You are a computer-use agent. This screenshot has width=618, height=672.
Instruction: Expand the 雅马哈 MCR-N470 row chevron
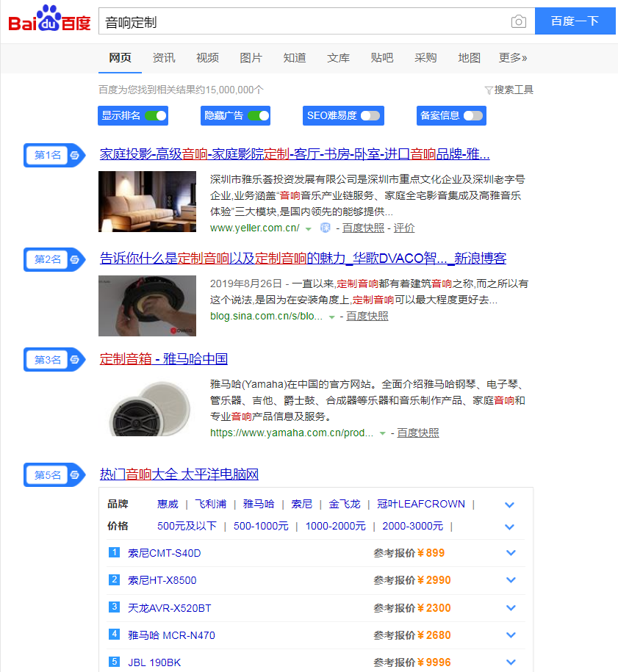(511, 635)
